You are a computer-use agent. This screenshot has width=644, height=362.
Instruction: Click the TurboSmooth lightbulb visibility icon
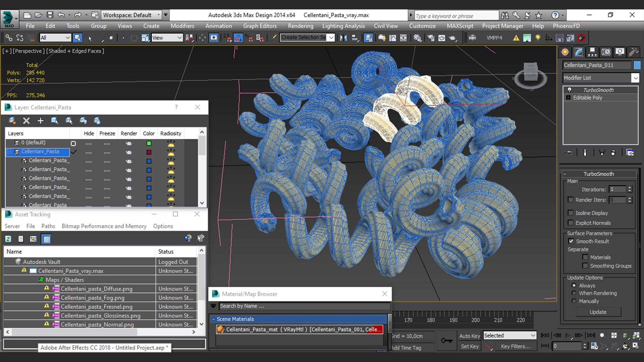pyautogui.click(x=569, y=90)
